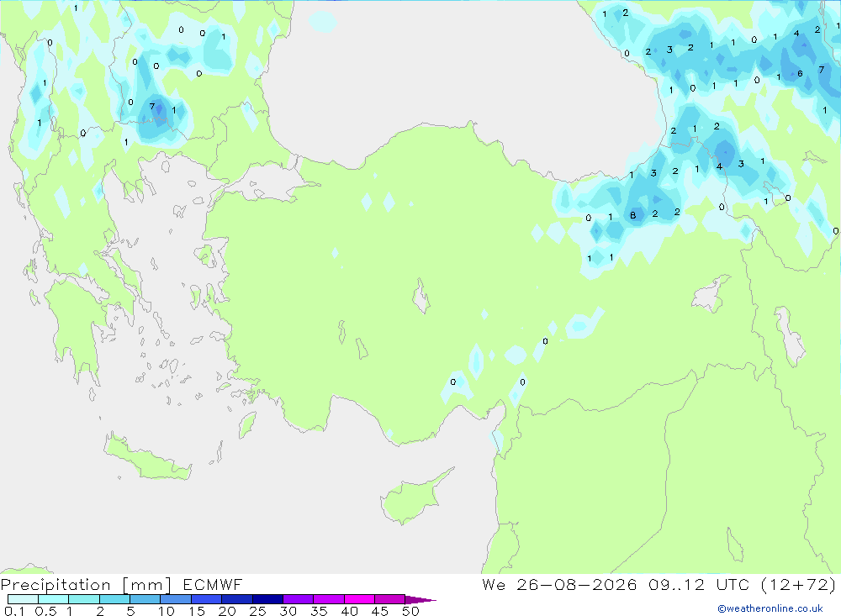Click the arrow tip beyond 50 on the legend
Image resolution: width=841 pixels, height=616 pixels.
pyautogui.click(x=420, y=599)
